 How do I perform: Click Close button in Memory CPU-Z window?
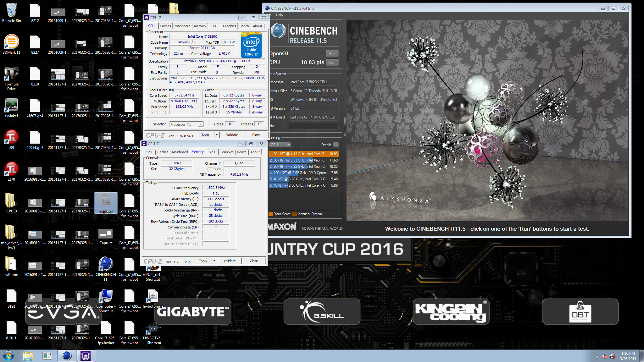pyautogui.click(x=254, y=261)
